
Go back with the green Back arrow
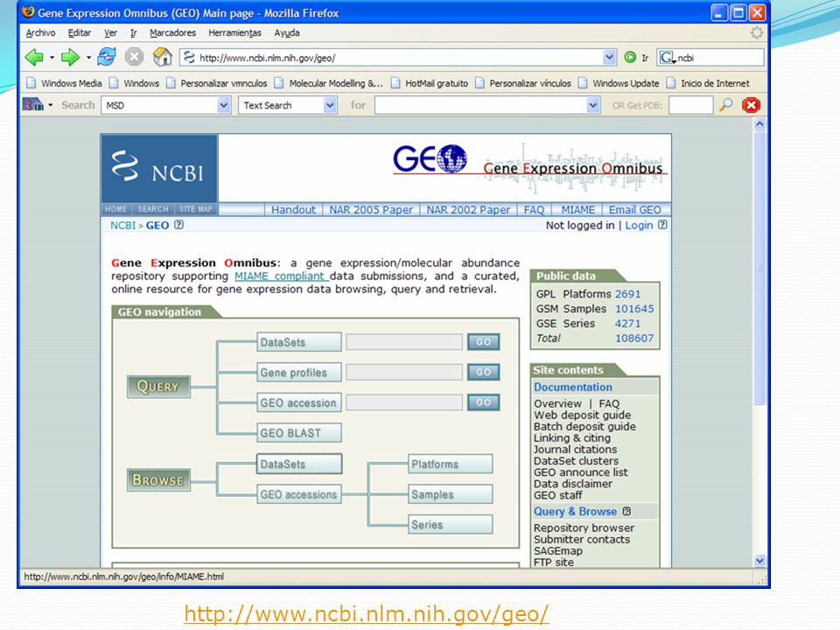tap(35, 57)
